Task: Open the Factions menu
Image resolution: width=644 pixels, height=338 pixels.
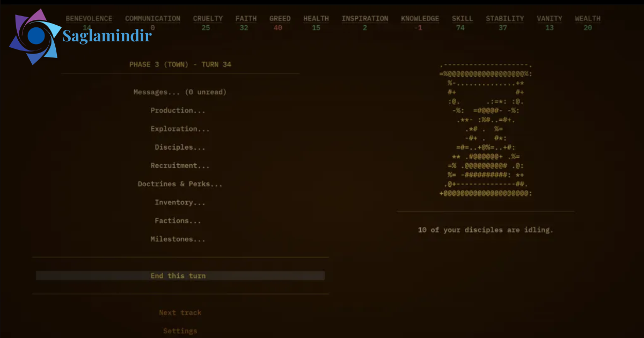Action: 178,221
